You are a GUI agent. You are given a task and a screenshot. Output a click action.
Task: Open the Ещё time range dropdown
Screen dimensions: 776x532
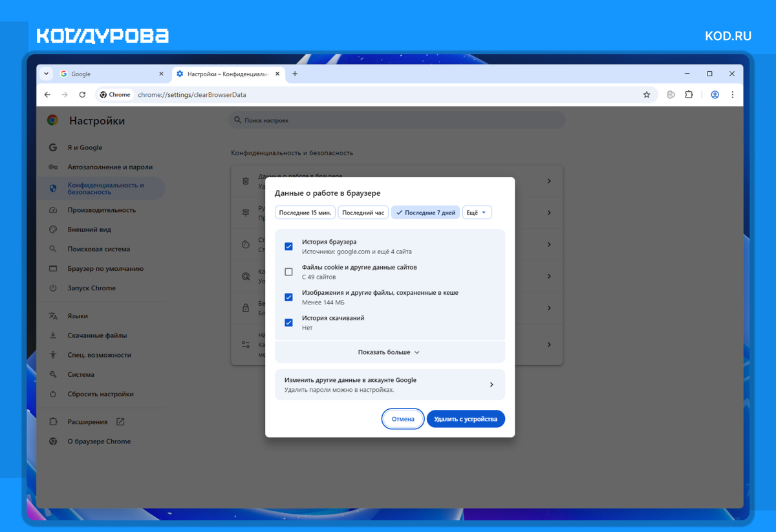coord(477,213)
